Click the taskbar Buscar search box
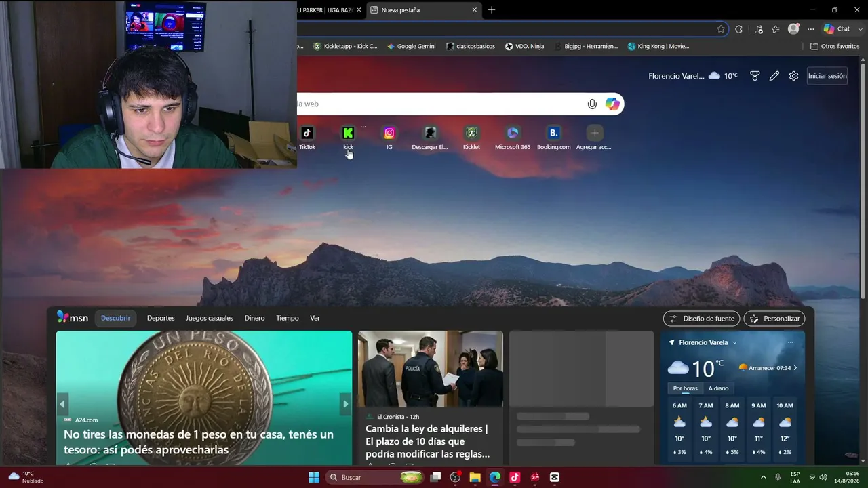This screenshot has width=868, height=488. [374, 477]
